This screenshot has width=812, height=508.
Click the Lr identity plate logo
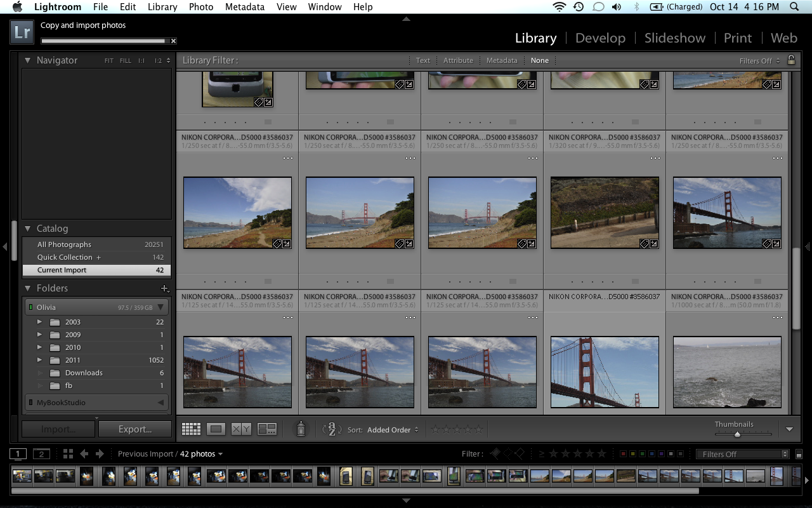tap(22, 33)
